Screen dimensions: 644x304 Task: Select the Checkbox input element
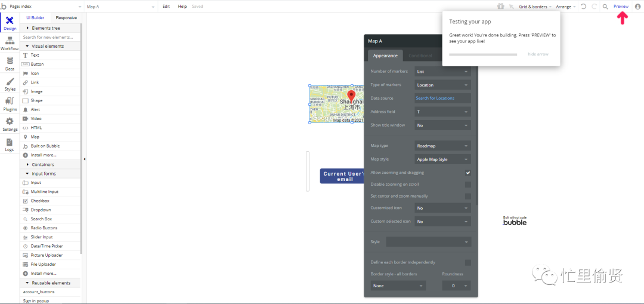click(x=51, y=201)
